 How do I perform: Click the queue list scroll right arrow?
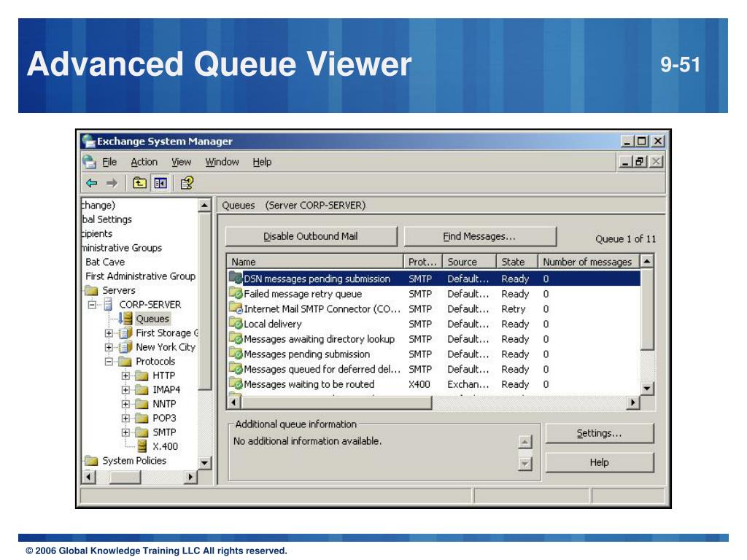[x=632, y=402]
